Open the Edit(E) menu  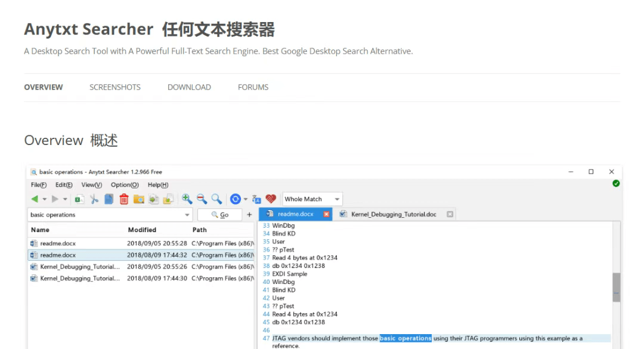(64, 185)
